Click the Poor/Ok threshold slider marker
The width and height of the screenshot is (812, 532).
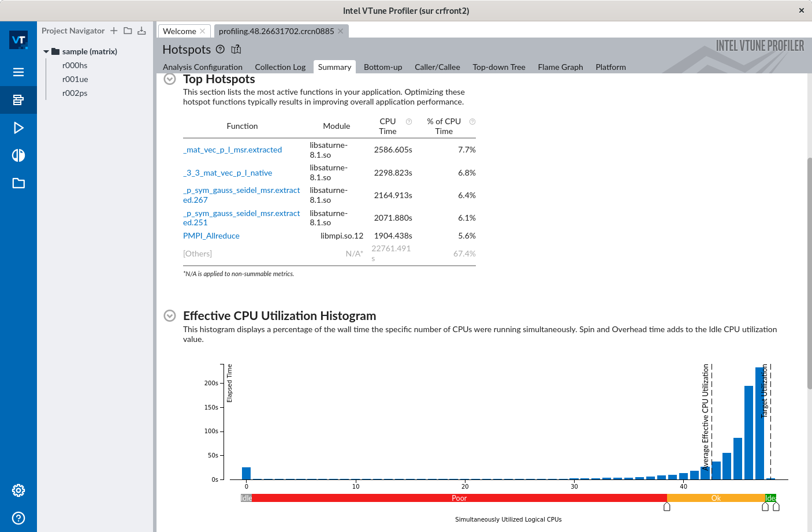click(x=666, y=507)
